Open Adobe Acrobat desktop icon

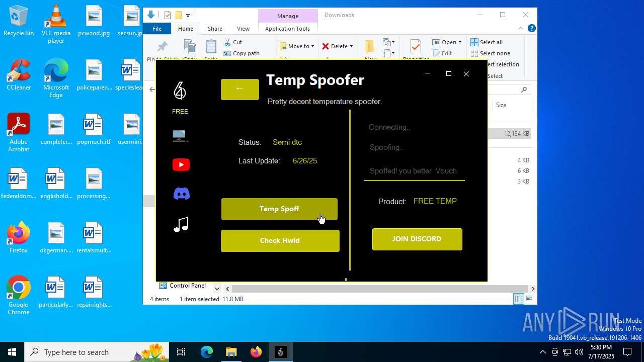click(x=19, y=133)
